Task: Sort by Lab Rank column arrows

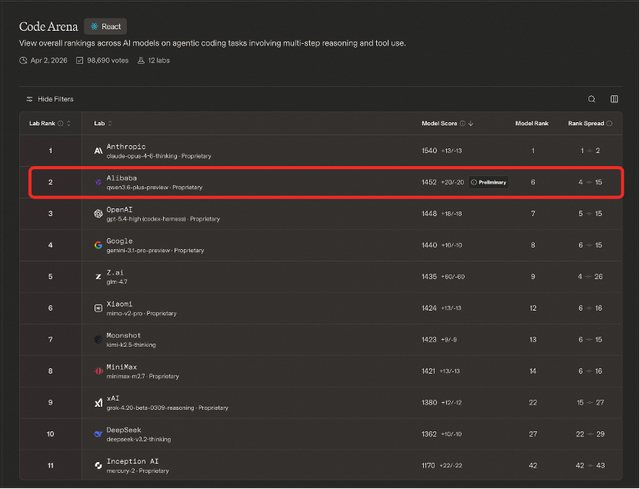Action: click(x=68, y=123)
